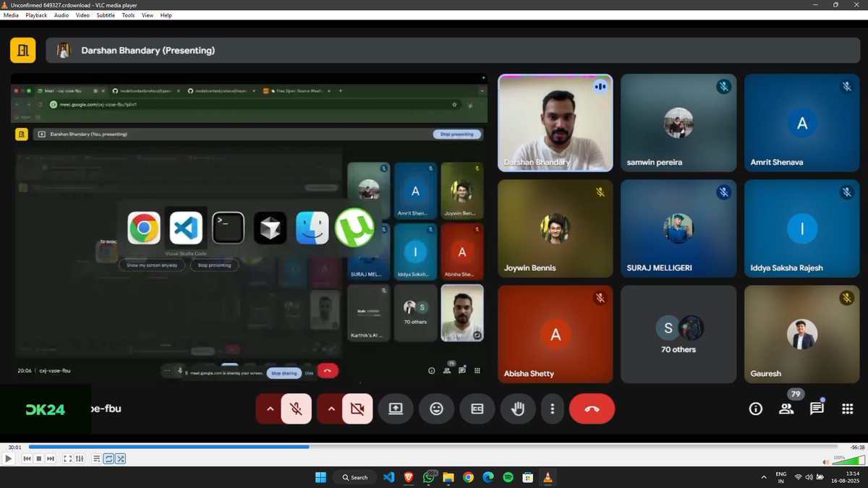Viewport: 868px width, 488px height.
Task: Open extended settings equalizer icon
Action: click(x=80, y=458)
